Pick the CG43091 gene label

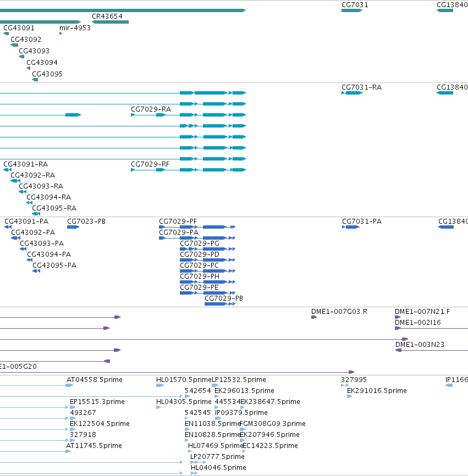tap(19, 28)
